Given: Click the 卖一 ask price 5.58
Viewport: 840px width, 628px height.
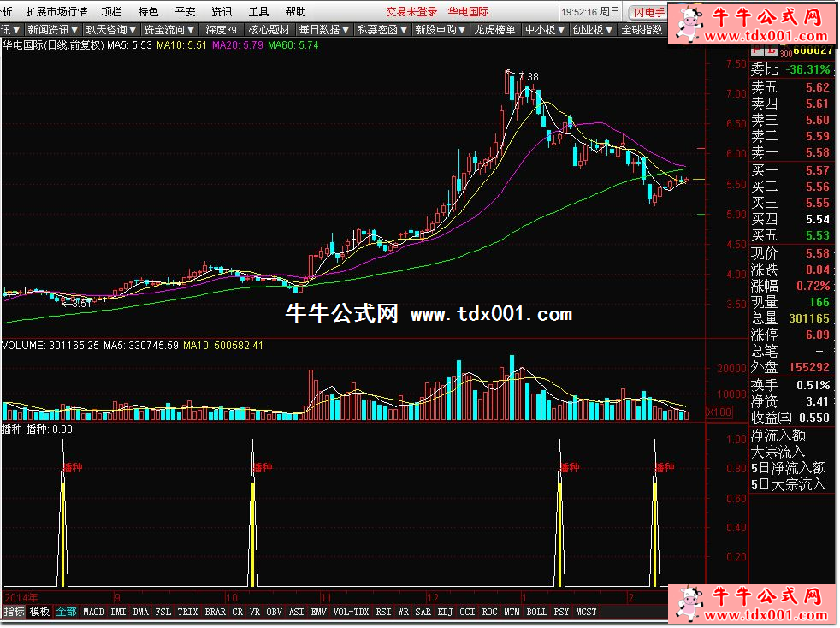Looking at the screenshot, I should [816, 152].
